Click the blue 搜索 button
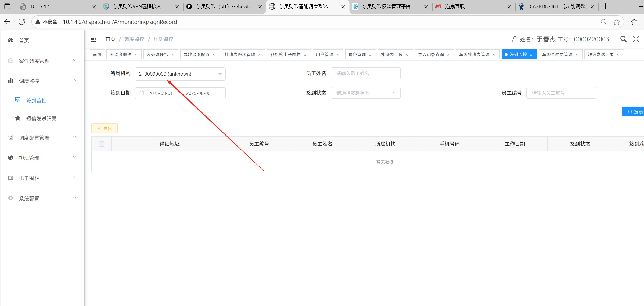Image resolution: width=644 pixels, height=306 pixels. 635,112
